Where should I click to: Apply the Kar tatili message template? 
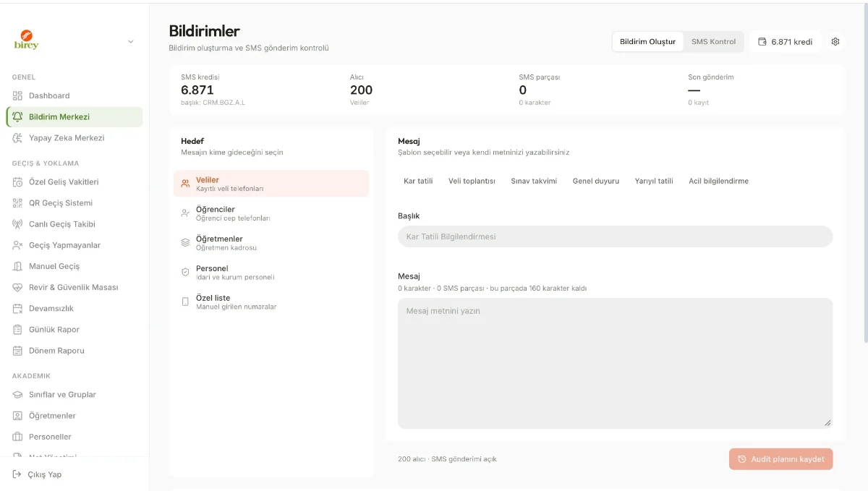418,181
